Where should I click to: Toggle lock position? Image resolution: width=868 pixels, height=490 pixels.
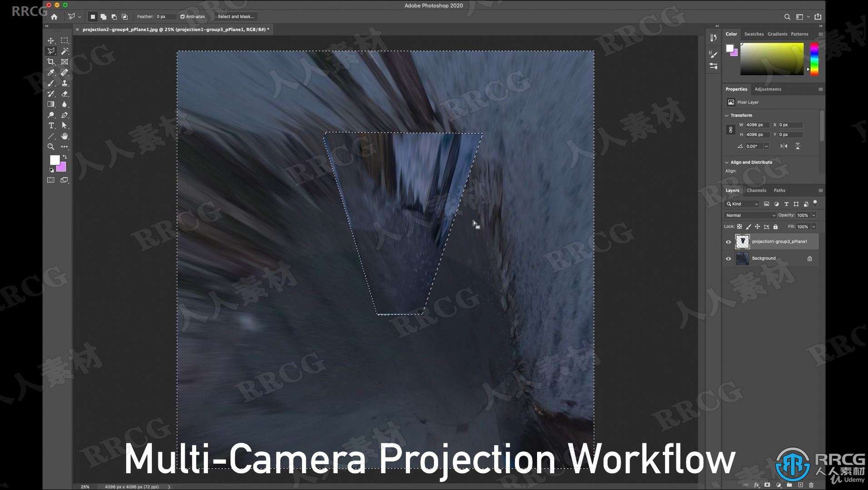click(757, 226)
